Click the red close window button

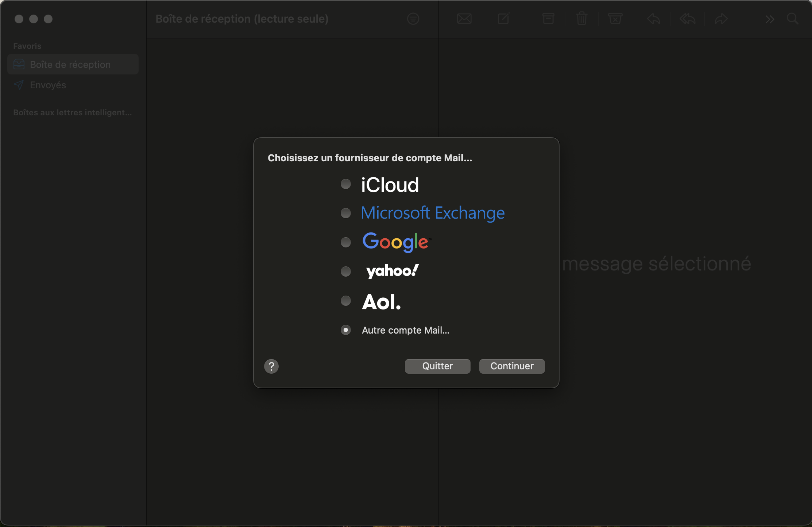tap(19, 19)
